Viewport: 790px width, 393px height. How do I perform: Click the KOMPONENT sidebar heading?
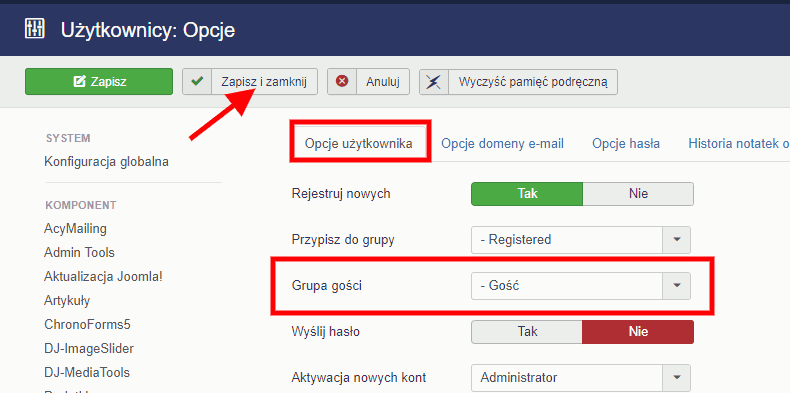pos(81,206)
